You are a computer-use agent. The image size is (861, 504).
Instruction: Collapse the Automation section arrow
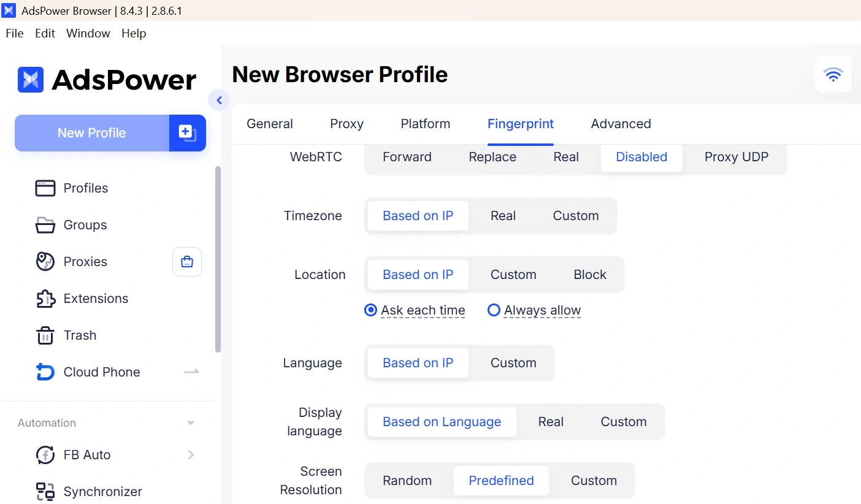click(x=191, y=423)
